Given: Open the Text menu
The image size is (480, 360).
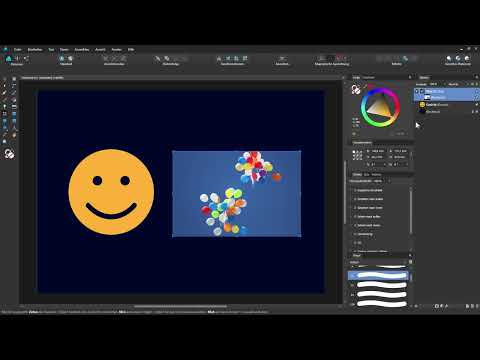Looking at the screenshot, I should click(x=51, y=49).
